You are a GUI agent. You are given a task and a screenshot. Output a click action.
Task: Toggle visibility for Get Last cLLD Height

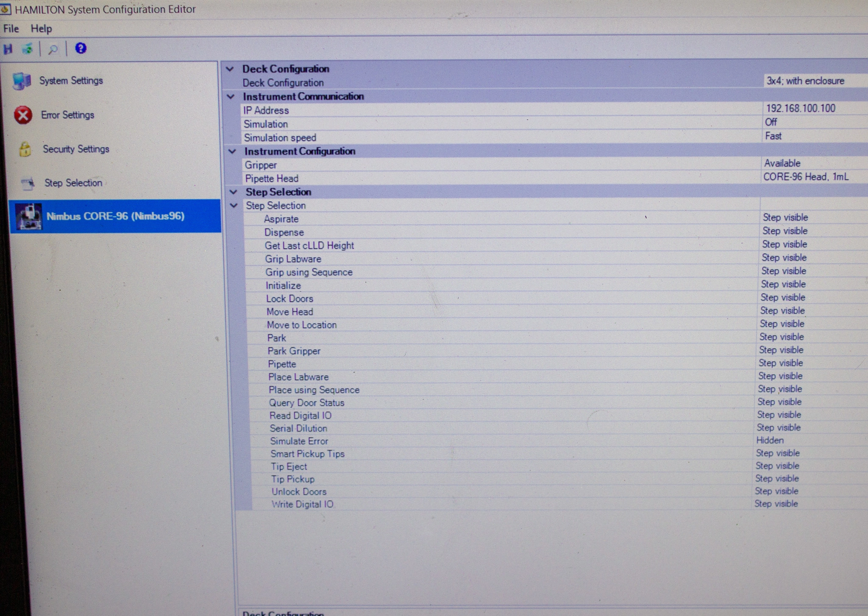coord(785,244)
